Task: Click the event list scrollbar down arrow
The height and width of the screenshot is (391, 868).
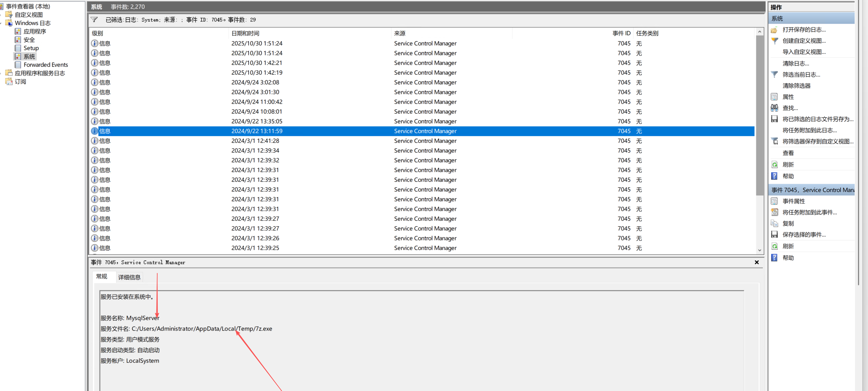Action: coord(759,250)
